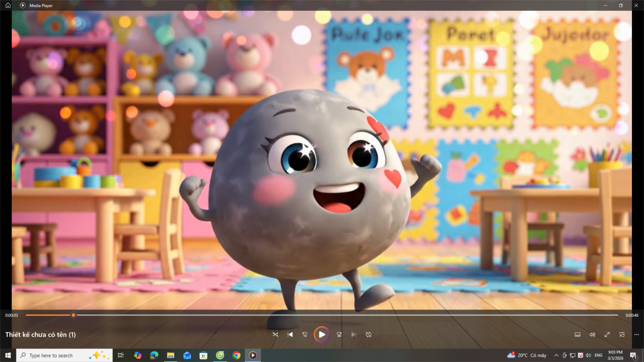Toggle the repeat option
644x362 pixels.
coord(369,334)
